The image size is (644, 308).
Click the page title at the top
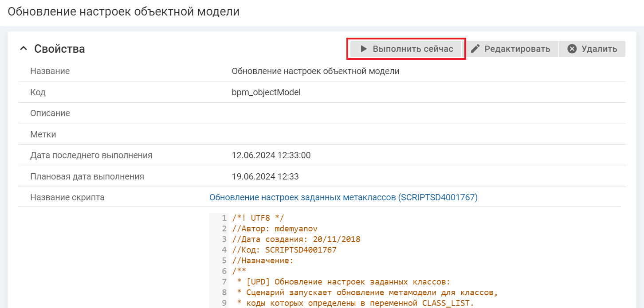click(123, 12)
